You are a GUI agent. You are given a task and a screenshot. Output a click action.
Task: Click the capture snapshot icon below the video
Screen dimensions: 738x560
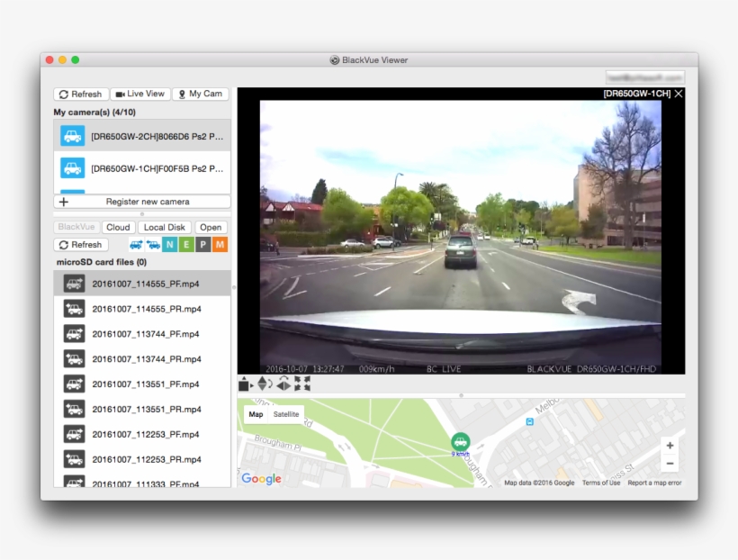(x=243, y=384)
